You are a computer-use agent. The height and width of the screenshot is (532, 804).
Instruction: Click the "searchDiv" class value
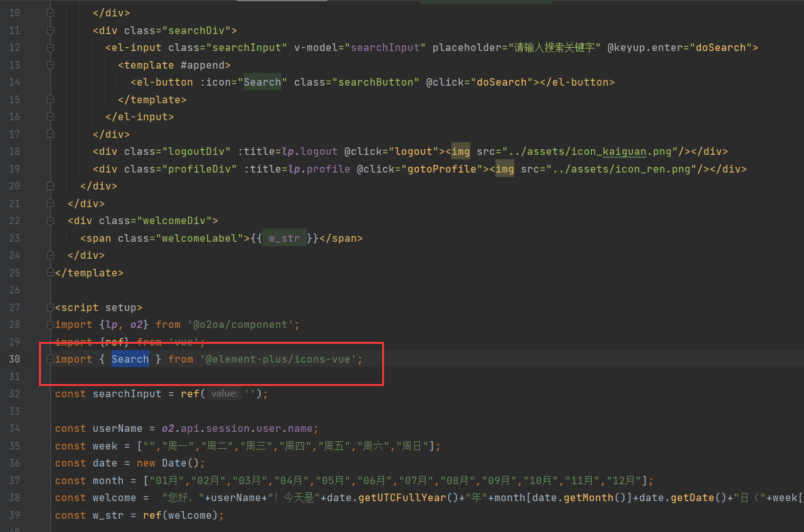[199, 30]
